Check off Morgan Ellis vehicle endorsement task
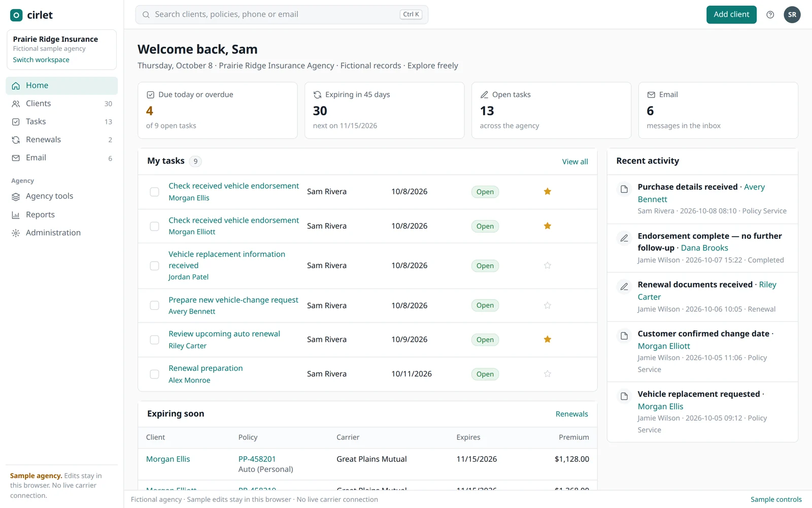This screenshot has width=812, height=508. (154, 192)
